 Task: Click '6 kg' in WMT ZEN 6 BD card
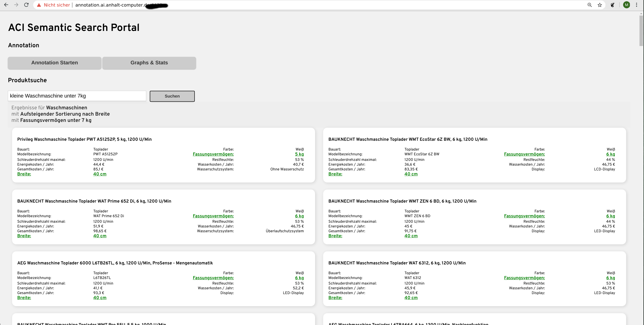611,216
